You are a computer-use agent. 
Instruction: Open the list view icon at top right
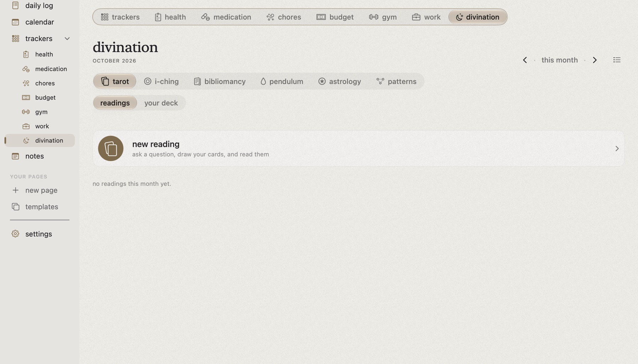(x=617, y=60)
